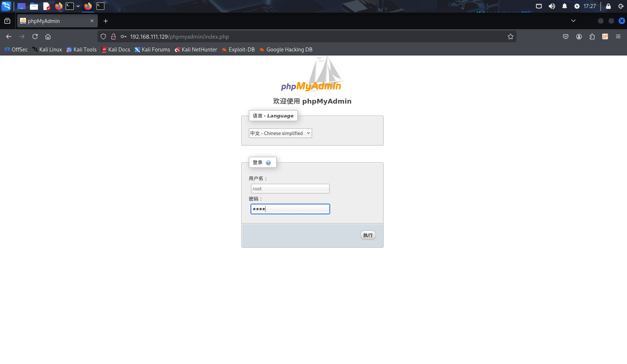Viewport: 627px width, 364px height.
Task: Select the phpMyAdmin browser tab
Action: coord(57,21)
